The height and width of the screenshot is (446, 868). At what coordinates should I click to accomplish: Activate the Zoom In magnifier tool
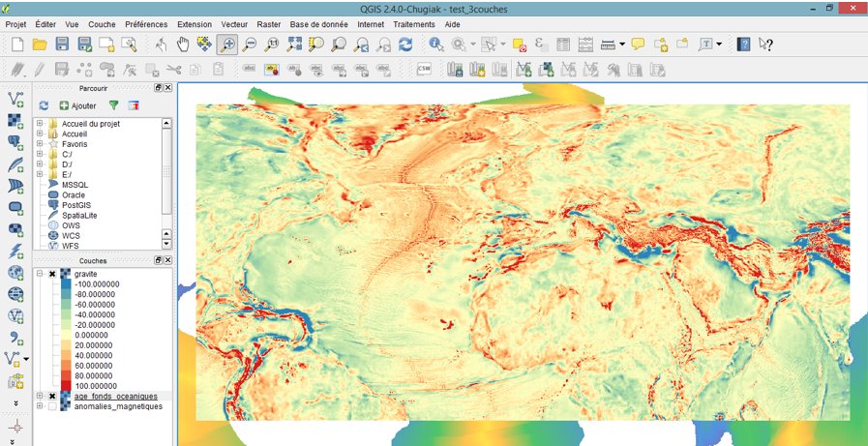pyautogui.click(x=227, y=45)
